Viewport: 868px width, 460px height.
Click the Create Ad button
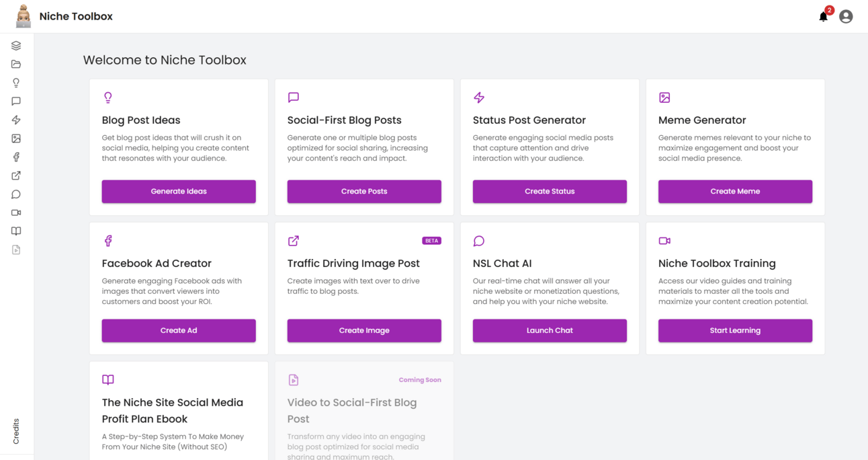179,330
